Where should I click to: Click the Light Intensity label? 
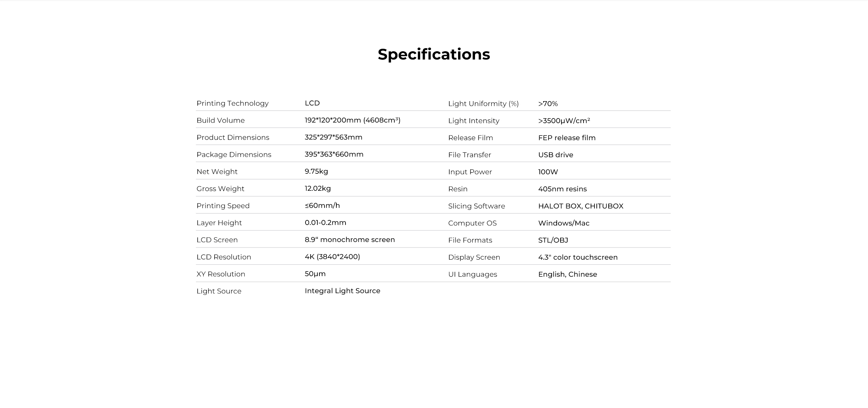click(473, 121)
